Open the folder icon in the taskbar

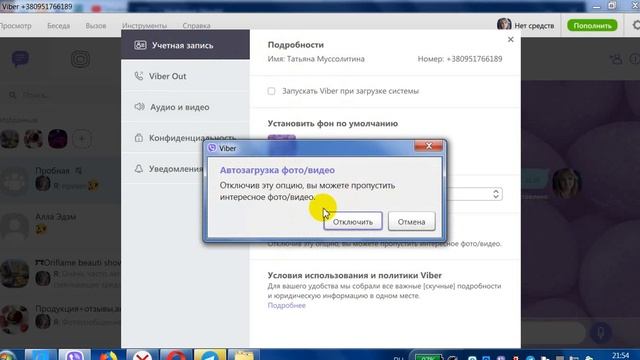(x=243, y=355)
